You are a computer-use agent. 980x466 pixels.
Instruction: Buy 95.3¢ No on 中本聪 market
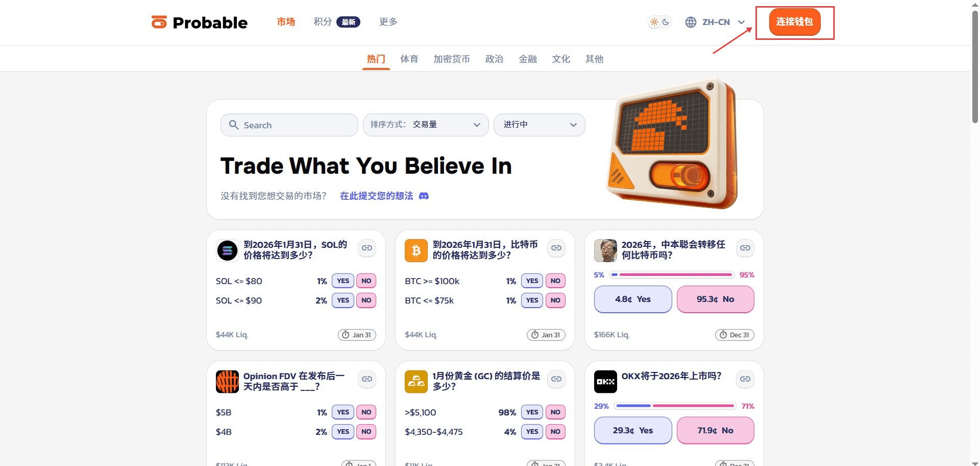coord(715,299)
